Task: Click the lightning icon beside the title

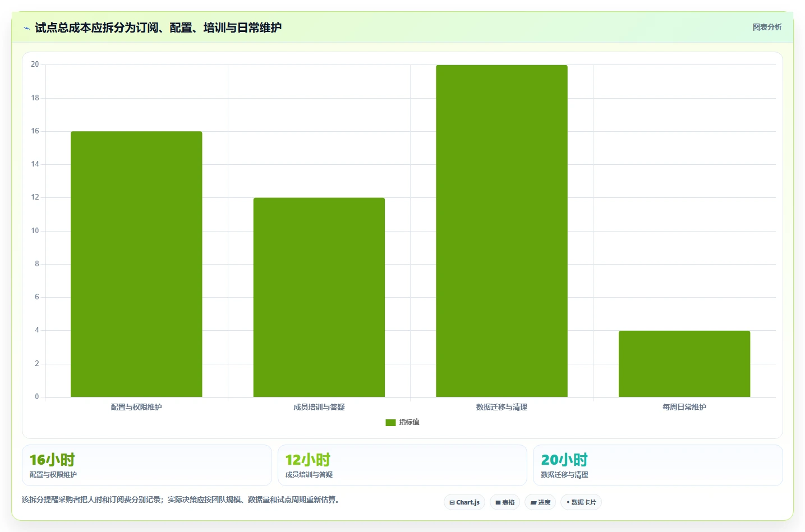Action: pos(26,28)
